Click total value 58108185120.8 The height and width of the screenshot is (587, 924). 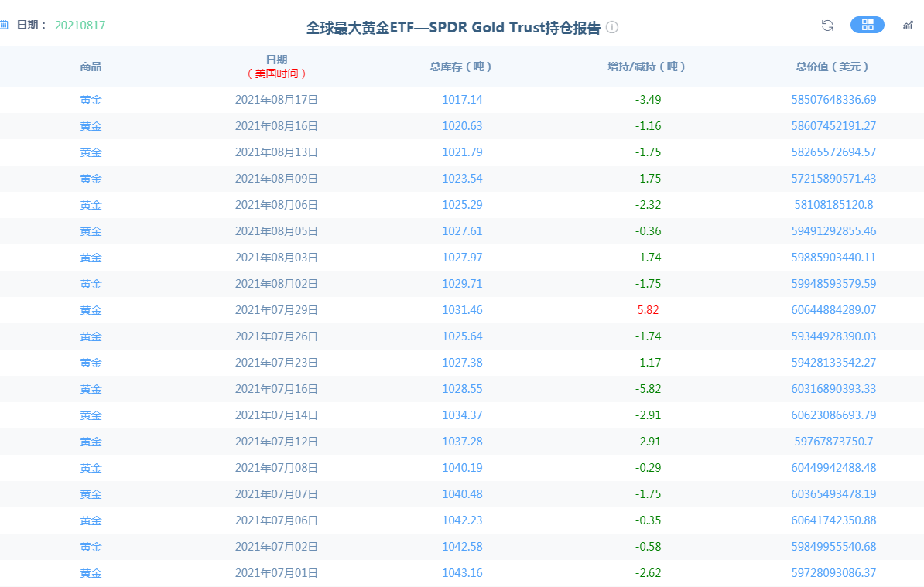(x=833, y=205)
